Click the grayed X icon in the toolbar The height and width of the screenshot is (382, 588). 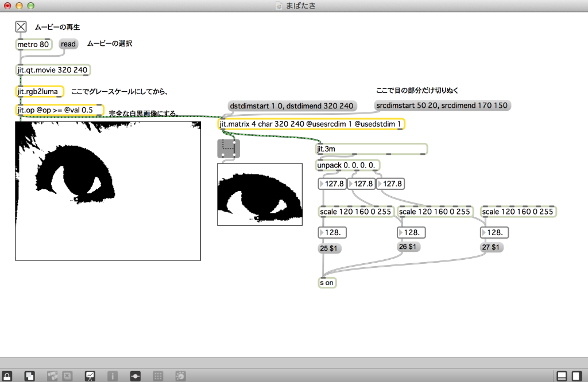coord(67,375)
